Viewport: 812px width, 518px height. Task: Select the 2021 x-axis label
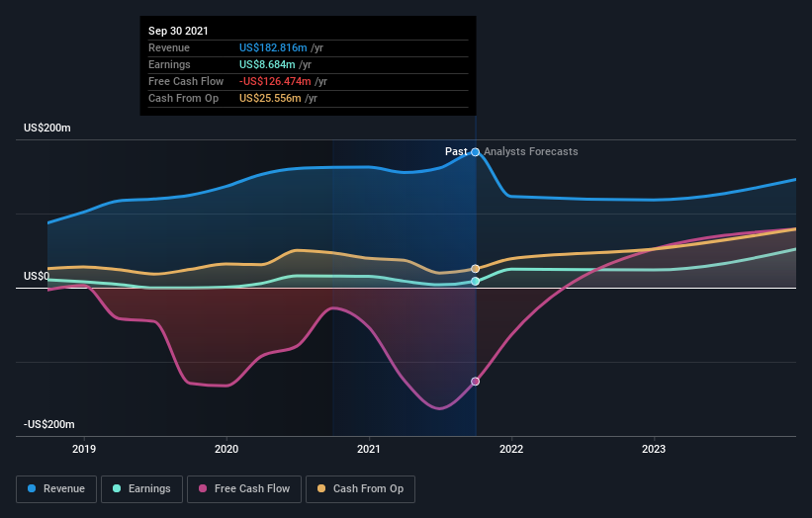click(x=369, y=449)
